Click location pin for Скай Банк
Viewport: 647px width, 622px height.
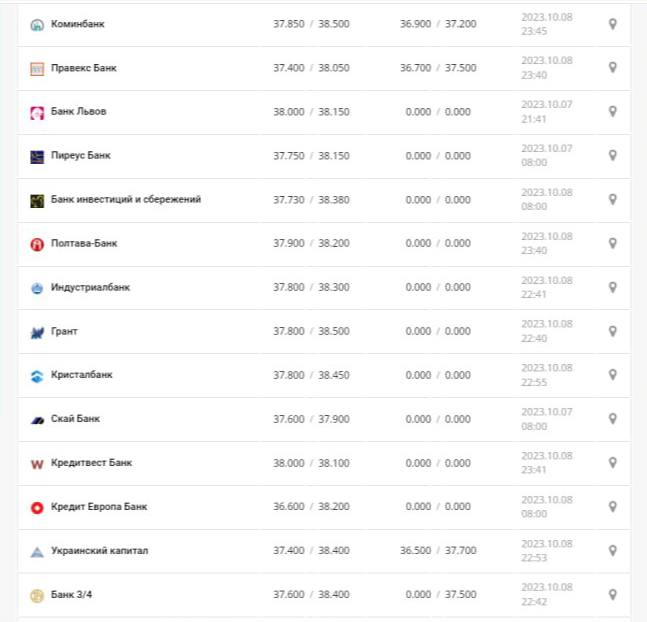(613, 419)
